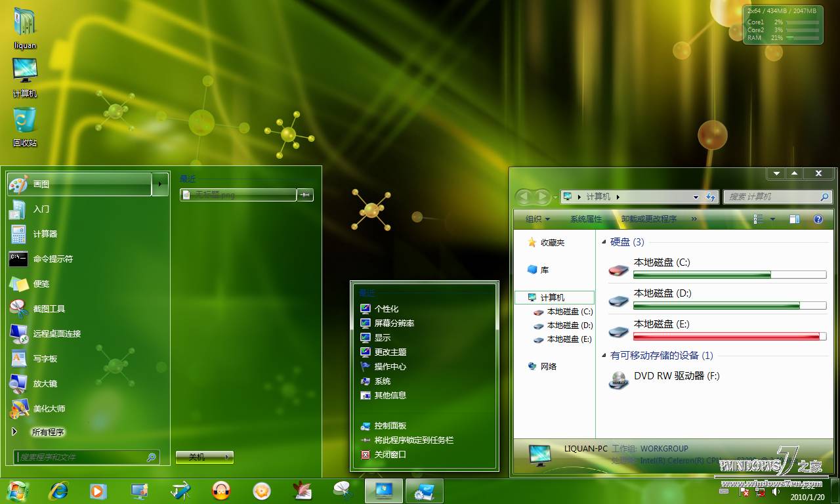Click the Explorer forward navigation button

[543, 197]
